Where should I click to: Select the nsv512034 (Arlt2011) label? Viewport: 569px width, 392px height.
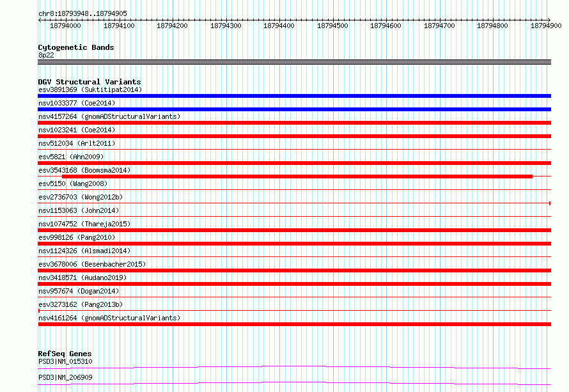[77, 143]
